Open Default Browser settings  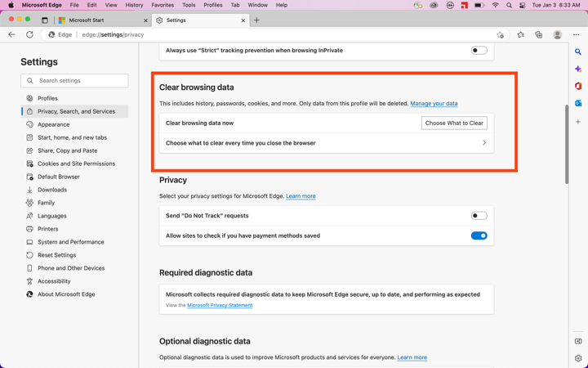[x=74, y=177]
